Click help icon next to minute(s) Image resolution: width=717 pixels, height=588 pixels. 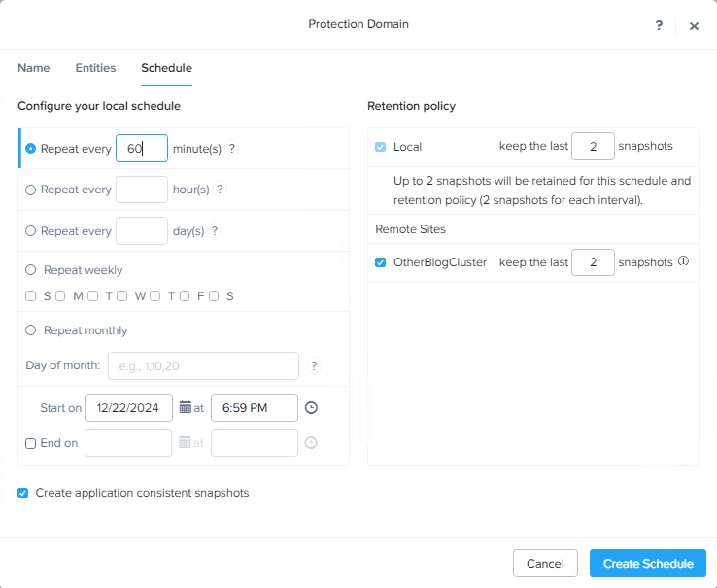[x=232, y=149]
